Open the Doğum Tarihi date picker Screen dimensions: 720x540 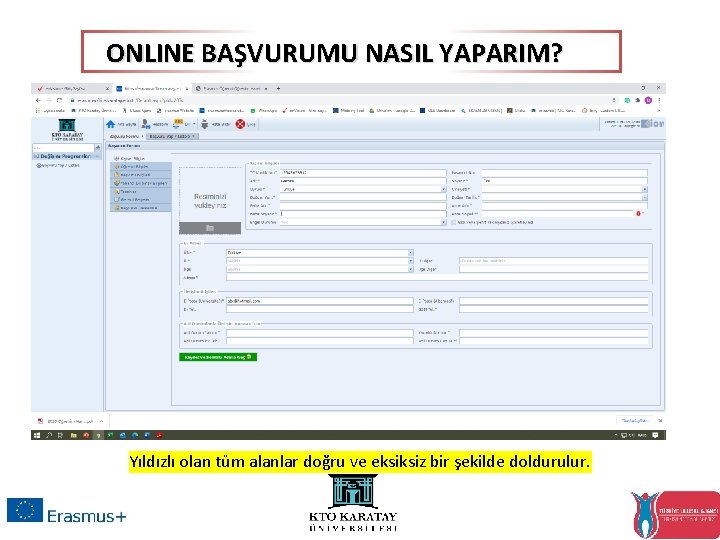click(x=645, y=197)
